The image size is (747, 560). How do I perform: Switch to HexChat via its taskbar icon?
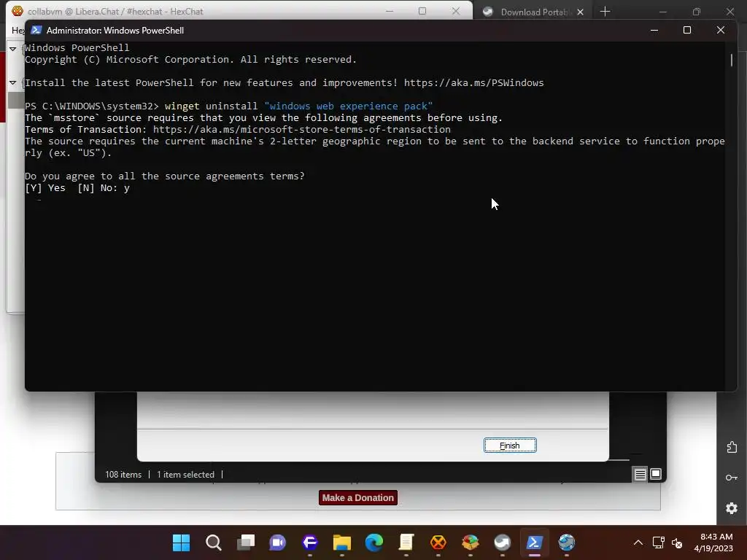point(438,542)
